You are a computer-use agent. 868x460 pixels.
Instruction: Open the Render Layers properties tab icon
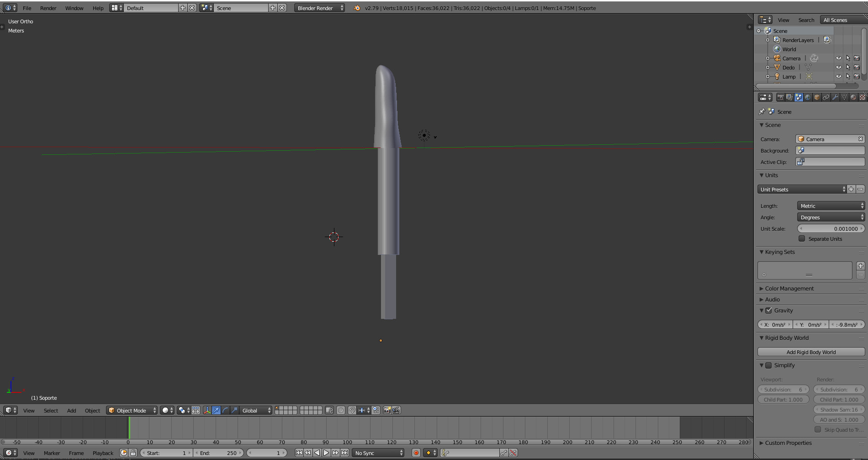click(789, 97)
